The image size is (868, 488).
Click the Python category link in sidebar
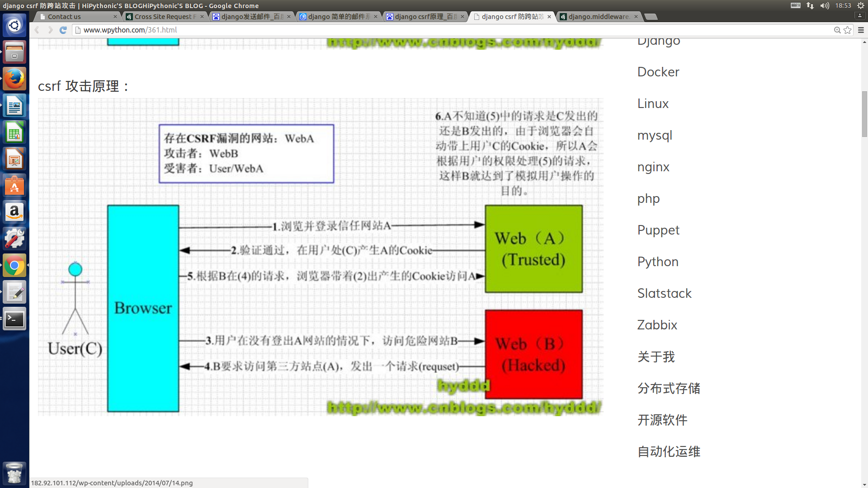[x=658, y=262]
